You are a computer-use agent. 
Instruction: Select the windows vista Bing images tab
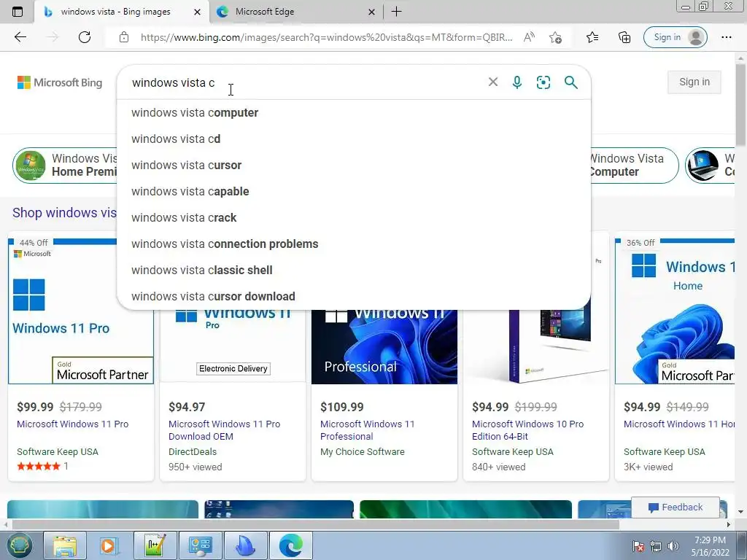(x=122, y=12)
